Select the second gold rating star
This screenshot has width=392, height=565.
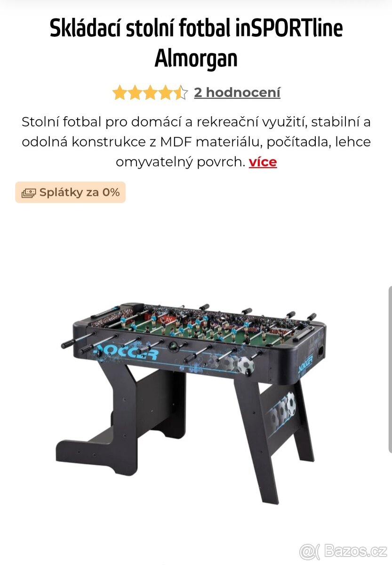(135, 93)
